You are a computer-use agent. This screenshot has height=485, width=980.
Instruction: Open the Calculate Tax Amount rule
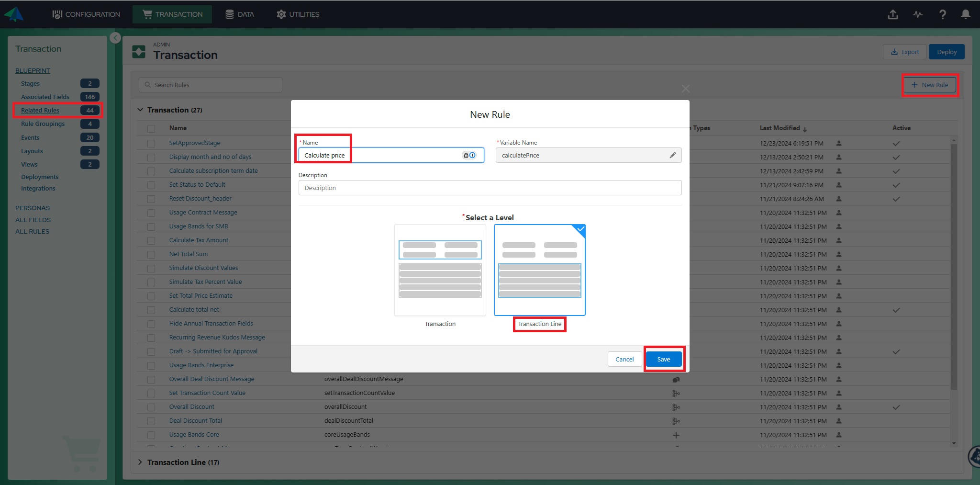point(199,240)
